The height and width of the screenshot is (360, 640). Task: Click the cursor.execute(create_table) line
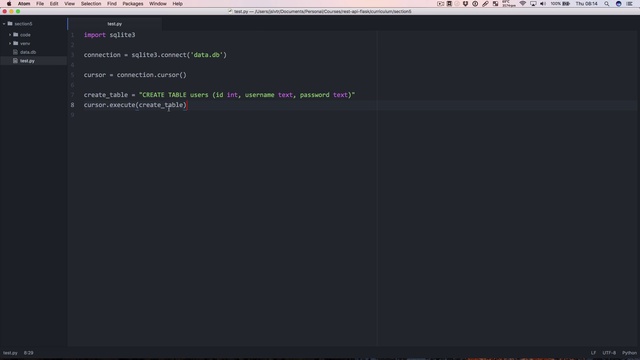coord(135,105)
